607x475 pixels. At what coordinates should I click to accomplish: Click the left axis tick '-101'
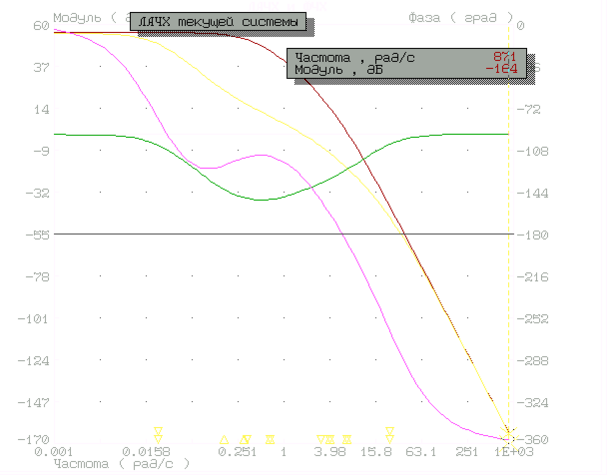point(33,319)
